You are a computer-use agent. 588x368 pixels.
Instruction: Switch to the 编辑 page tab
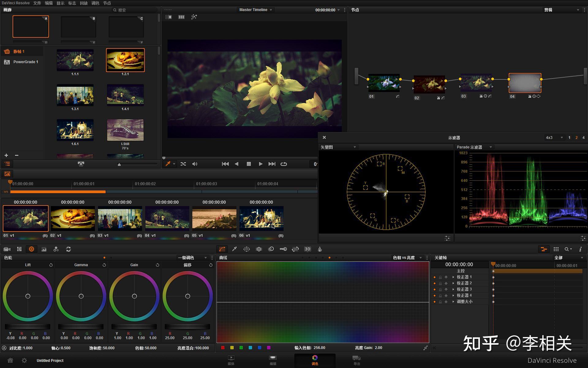[273, 360]
